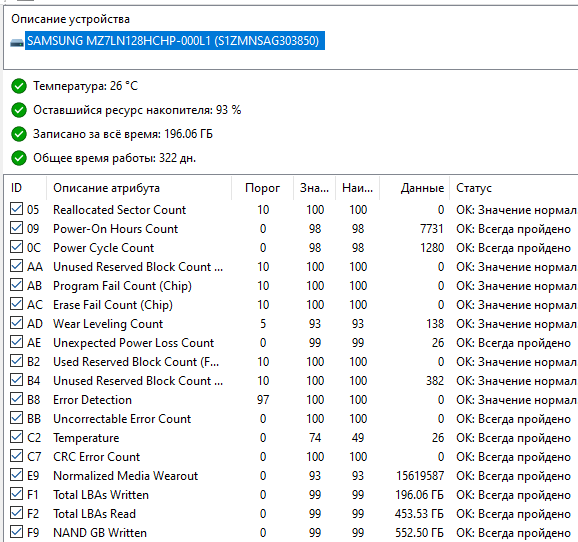Image resolution: width=578 pixels, height=542 pixels.
Task: Click the green check icon for Записано за всё время
Action: click(x=19, y=134)
